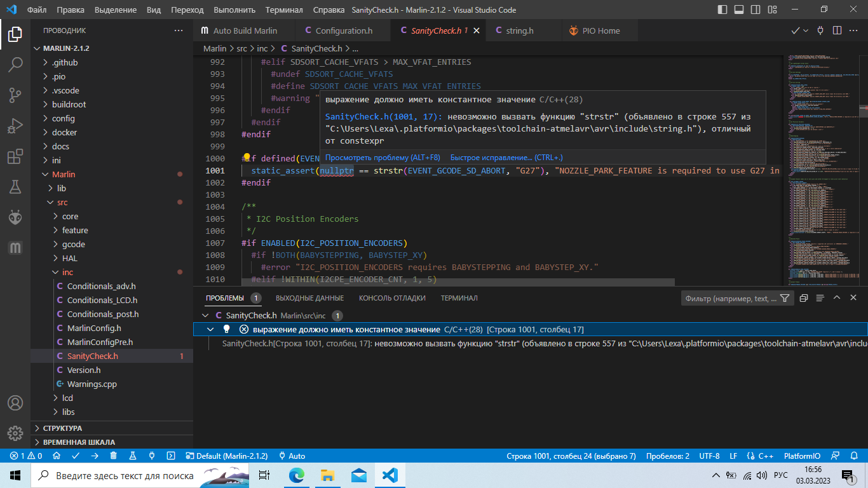Click PlatformIO upload arrow in status bar
868x488 pixels.
click(95, 456)
